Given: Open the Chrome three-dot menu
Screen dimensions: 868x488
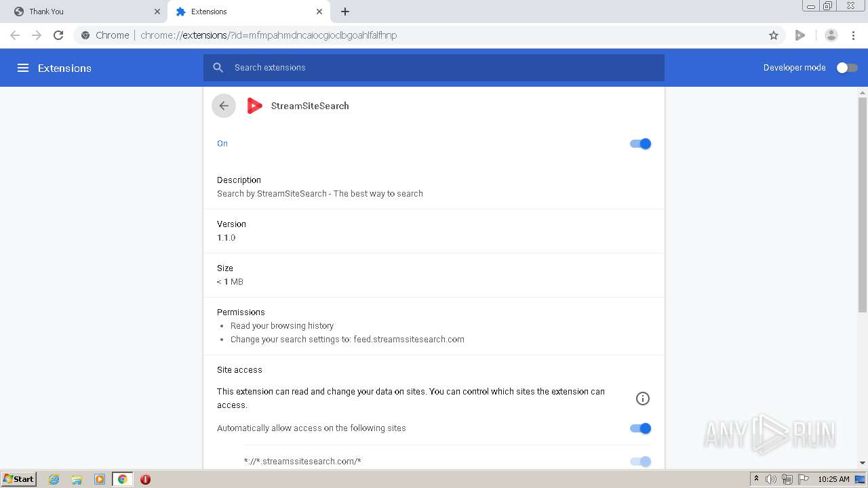Looking at the screenshot, I should pos(853,35).
